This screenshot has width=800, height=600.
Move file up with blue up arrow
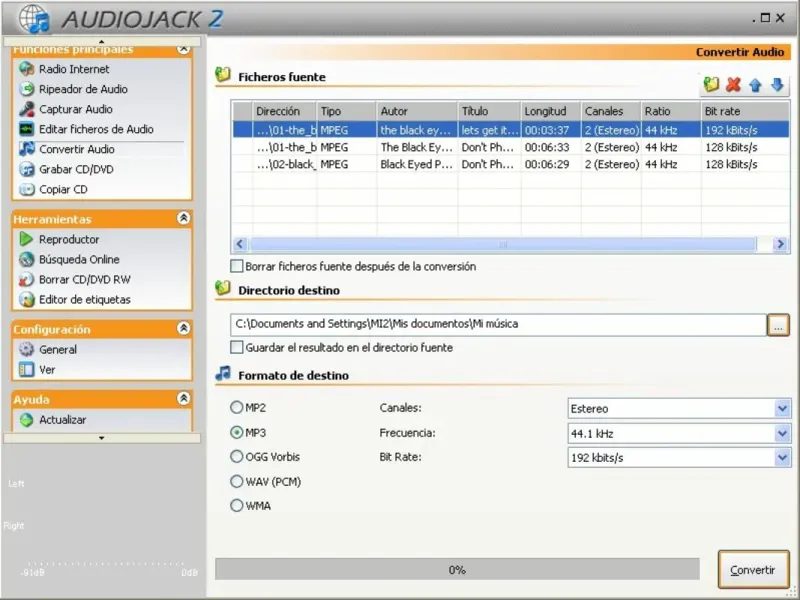[x=755, y=85]
